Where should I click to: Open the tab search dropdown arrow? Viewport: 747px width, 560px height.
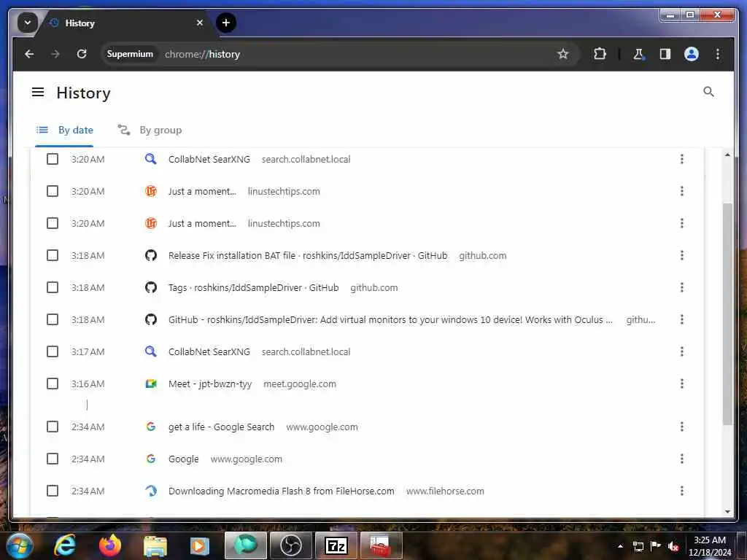(27, 23)
